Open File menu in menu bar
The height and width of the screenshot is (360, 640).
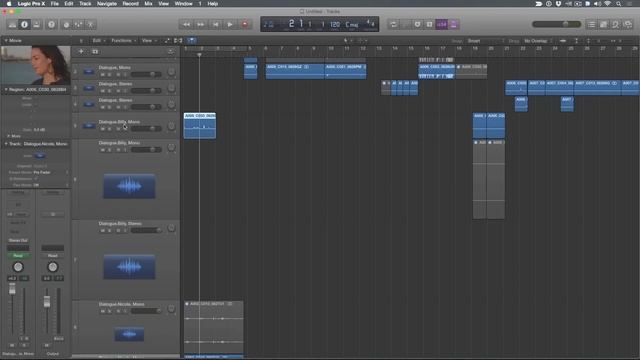pyautogui.click(x=54, y=4)
